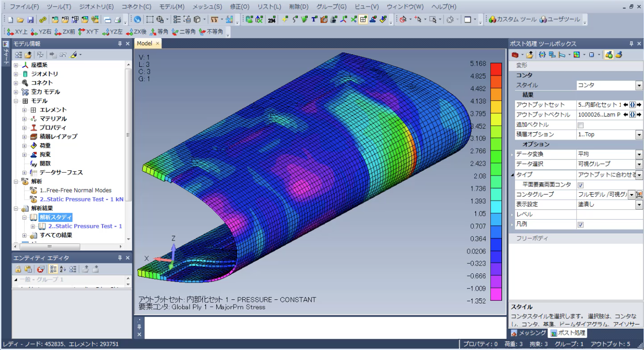This screenshot has height=350, width=644.
Task: Open the 表示設定 dropdown showing 塗潰し
Action: [x=639, y=205]
